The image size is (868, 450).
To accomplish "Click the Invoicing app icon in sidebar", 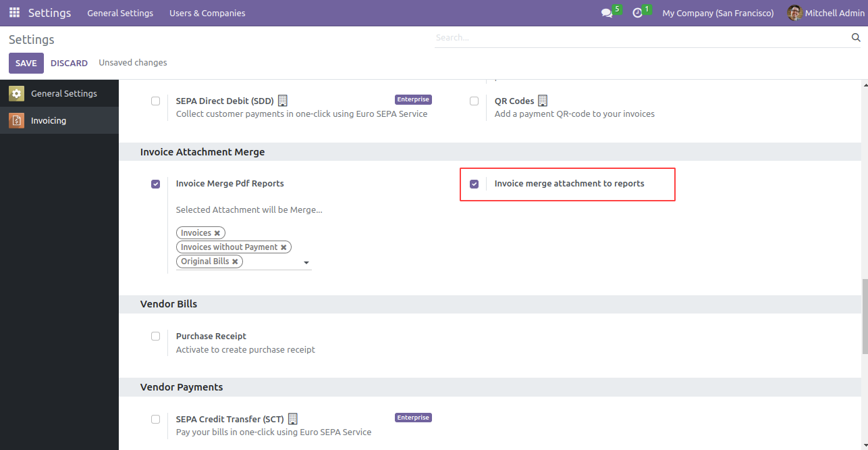I will [x=16, y=120].
